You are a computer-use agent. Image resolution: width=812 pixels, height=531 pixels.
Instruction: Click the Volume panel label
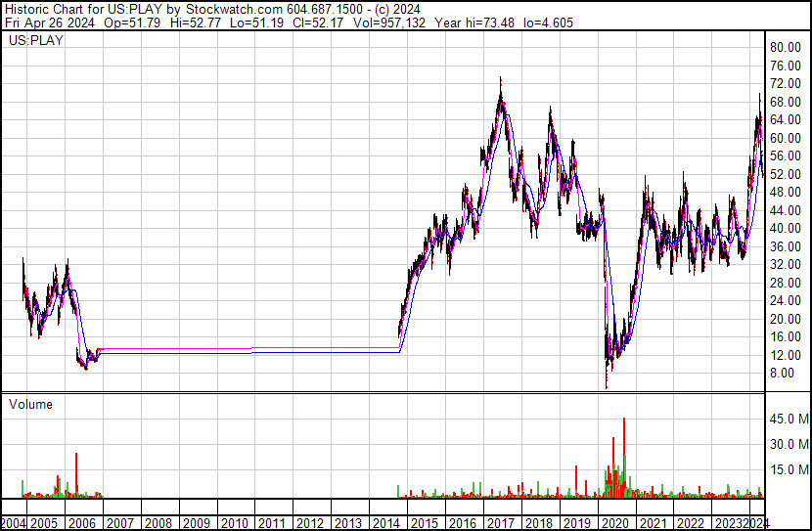pos(31,404)
